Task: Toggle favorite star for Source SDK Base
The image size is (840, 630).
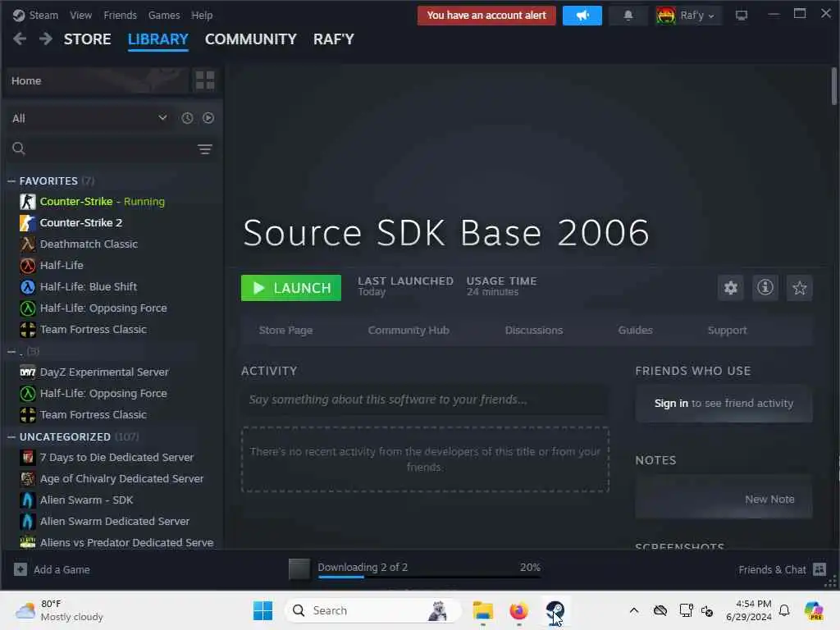Action: (x=799, y=288)
